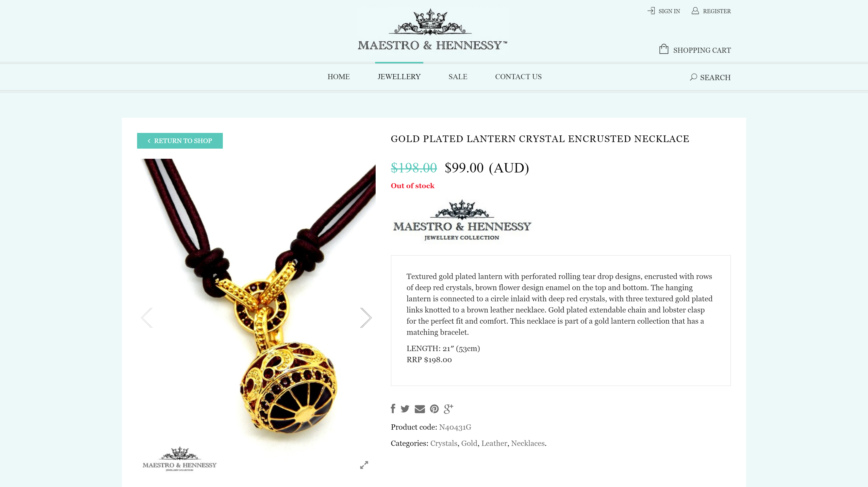This screenshot has height=487, width=868.
Task: Open the Sale menu item
Action: pos(458,76)
